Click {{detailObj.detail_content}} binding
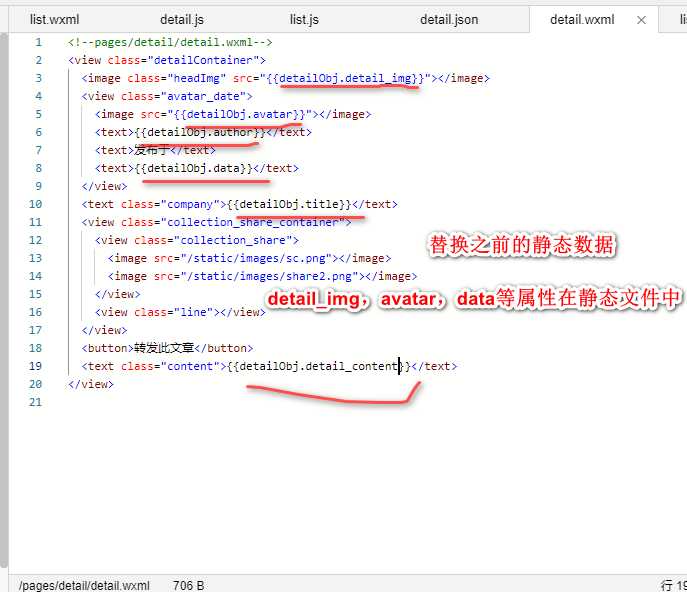Viewport: 687px width, 592px height. [319, 366]
